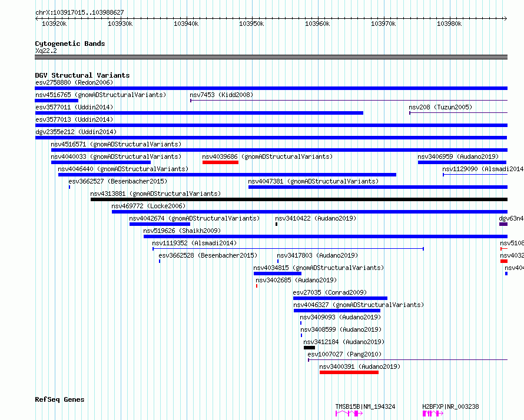Select the esv27035 Conrad2009 blue bar
The image size is (524, 420).
pos(340,298)
